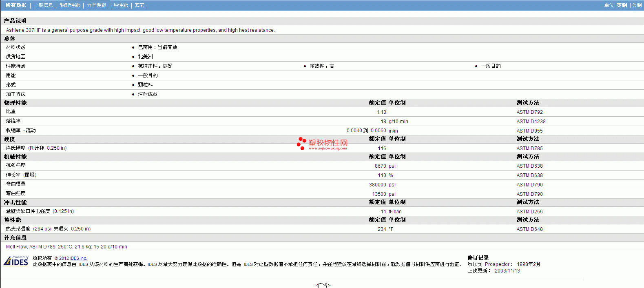Select ASTM D256 test method
644x288 pixels.
[x=530, y=212]
